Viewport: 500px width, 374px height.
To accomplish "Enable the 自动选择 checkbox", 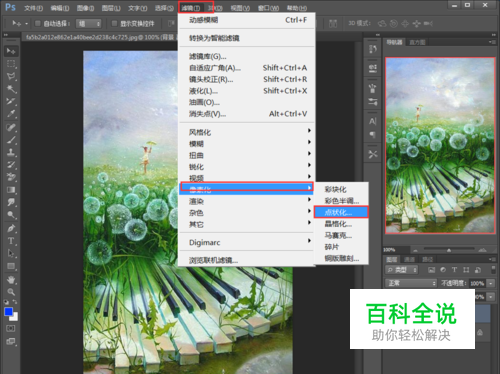I will pos(38,23).
